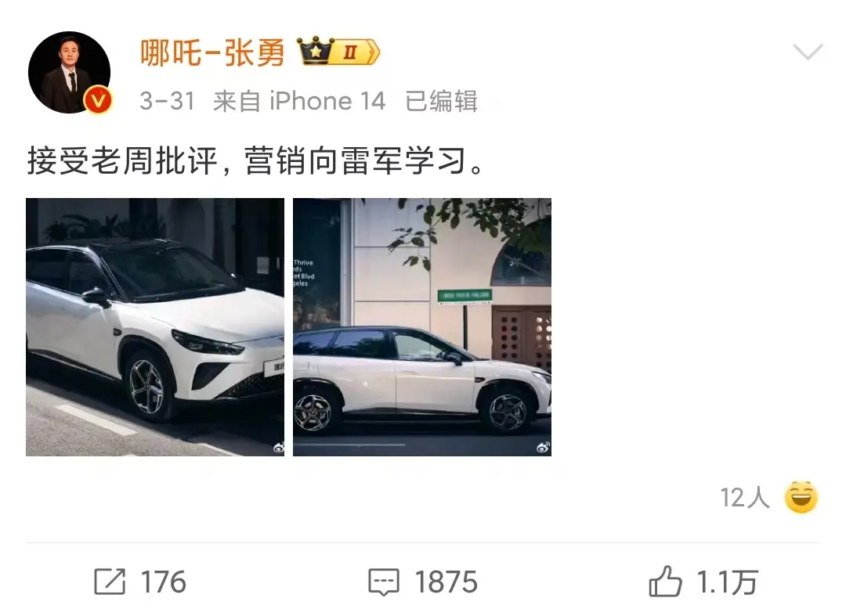The width and height of the screenshot is (846, 616).
Task: Open the comments speech bubble icon
Action: pyautogui.click(x=384, y=582)
